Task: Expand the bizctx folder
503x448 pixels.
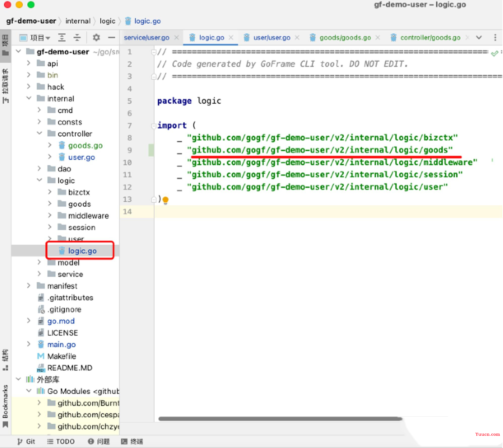Action: point(50,192)
